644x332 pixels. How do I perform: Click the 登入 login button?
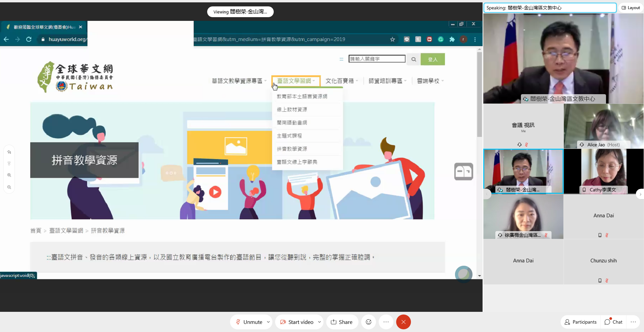(x=432, y=59)
